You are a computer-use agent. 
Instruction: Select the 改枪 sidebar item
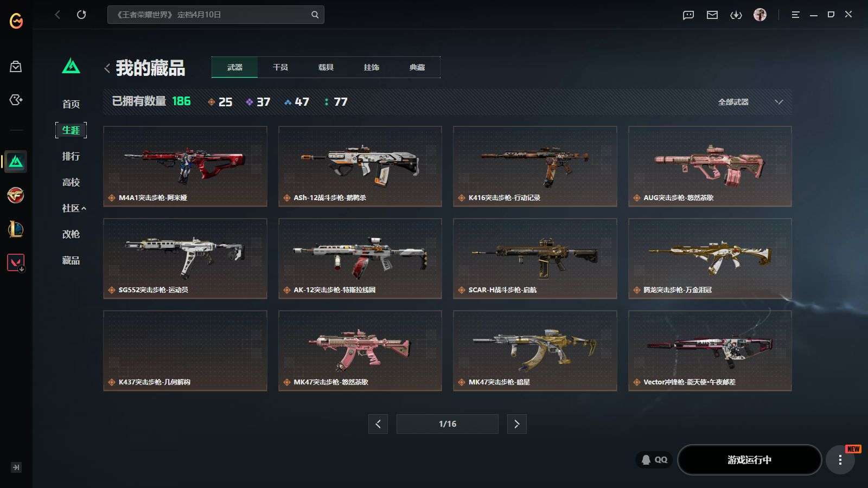(71, 234)
